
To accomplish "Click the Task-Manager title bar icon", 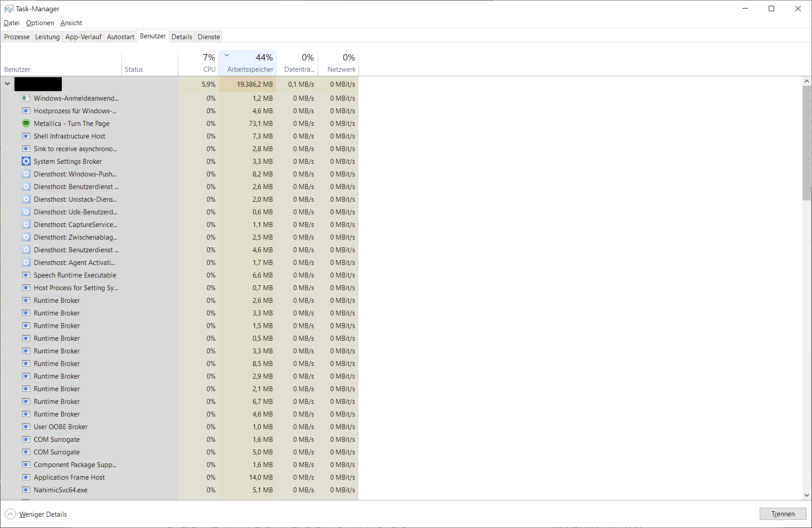I will pos(9,9).
